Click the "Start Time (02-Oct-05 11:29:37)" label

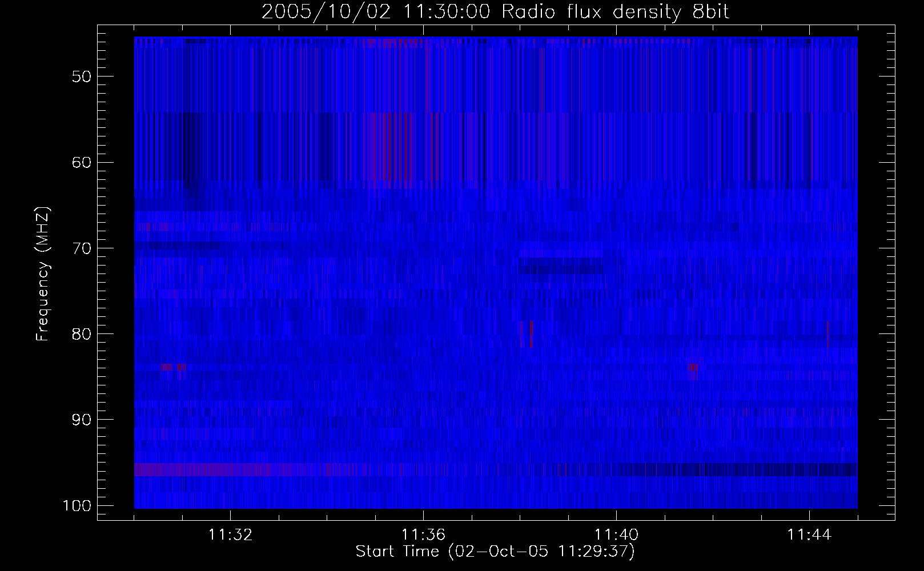pyautogui.click(x=495, y=552)
